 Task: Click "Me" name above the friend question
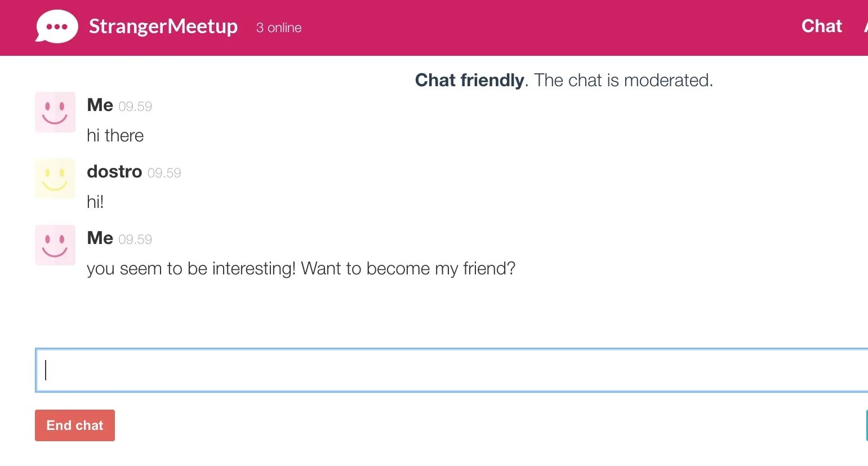(100, 238)
